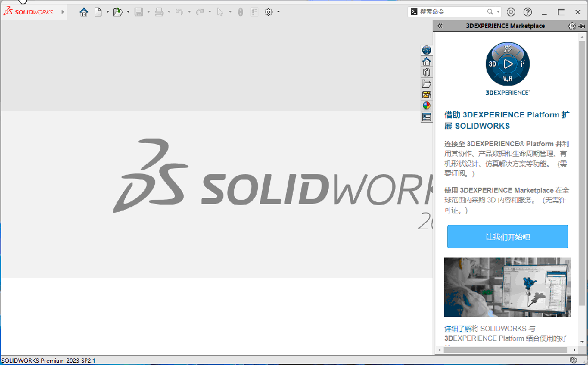Click the scroll left arrow in task pane
Image resolution: width=588 pixels, height=365 pixels.
[439, 350]
